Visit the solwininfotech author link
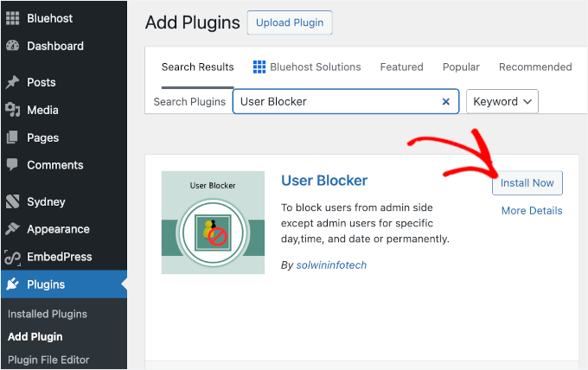This screenshot has width=588, height=370. 331,265
